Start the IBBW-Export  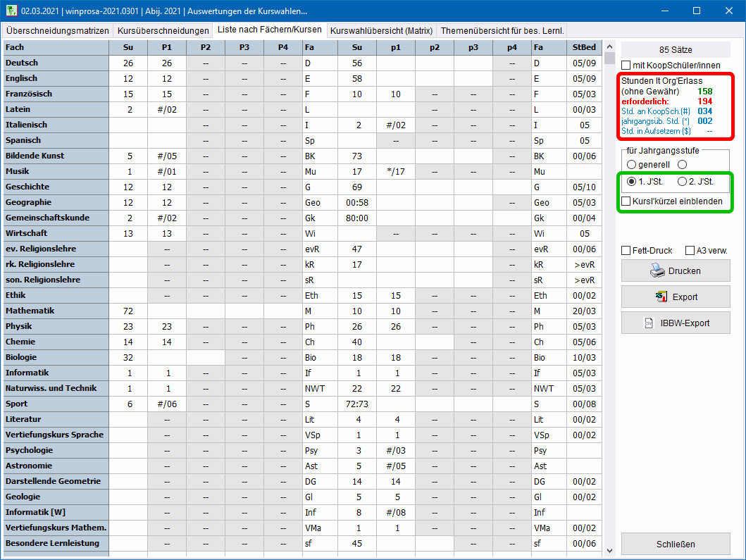click(x=675, y=323)
